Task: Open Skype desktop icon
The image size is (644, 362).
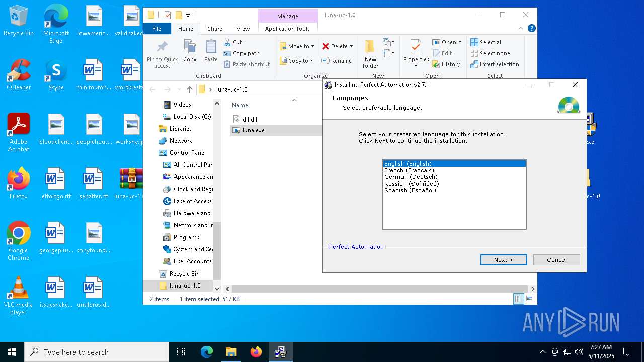Action: [x=56, y=74]
